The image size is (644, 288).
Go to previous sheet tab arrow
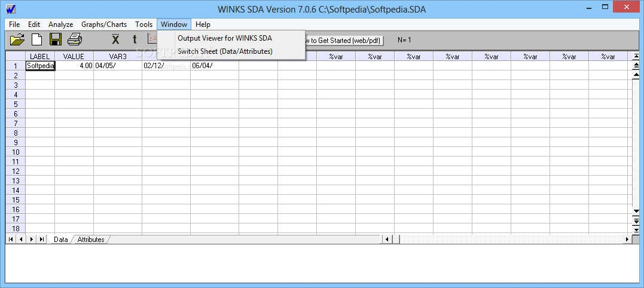tap(21, 239)
